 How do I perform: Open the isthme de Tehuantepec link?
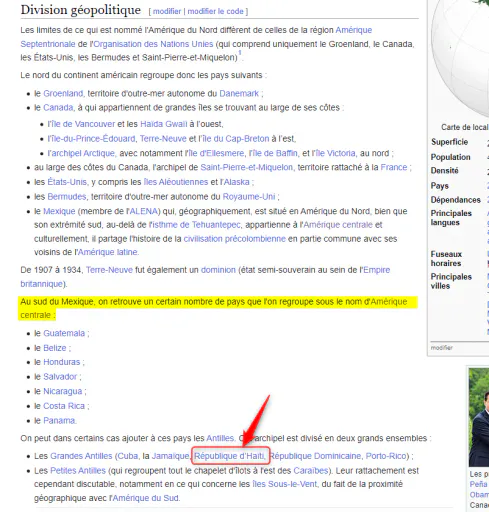click(x=196, y=225)
